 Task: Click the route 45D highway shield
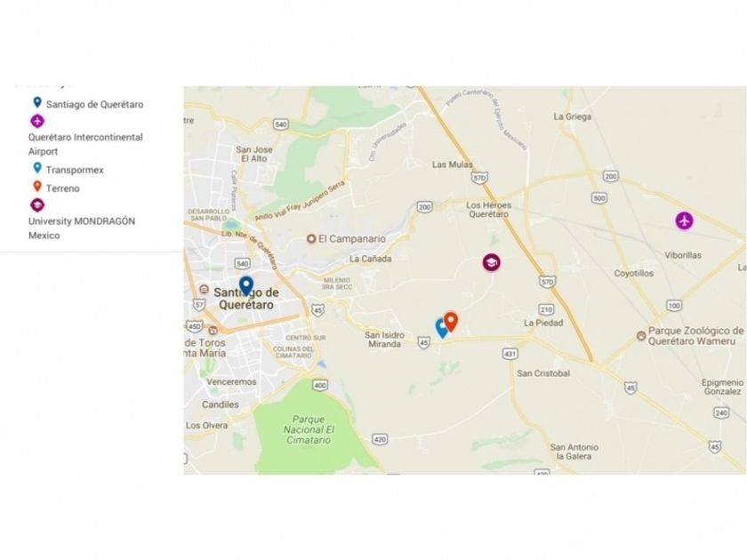click(195, 327)
